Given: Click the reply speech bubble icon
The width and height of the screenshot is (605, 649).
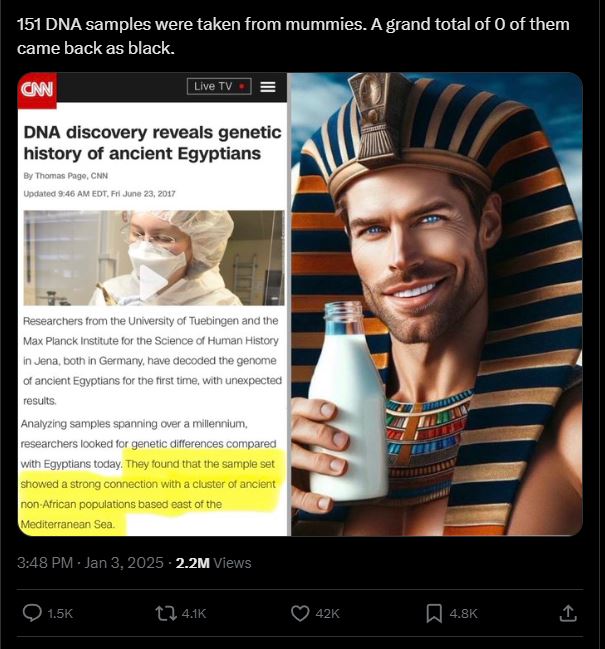Looking at the screenshot, I should [31, 613].
